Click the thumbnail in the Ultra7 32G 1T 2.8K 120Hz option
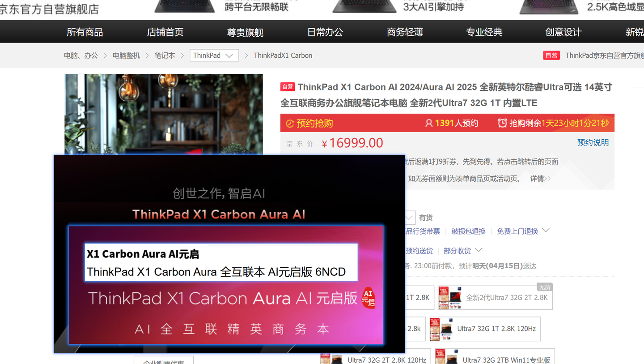Image resolution: width=644 pixels, height=364 pixels. coord(441,329)
